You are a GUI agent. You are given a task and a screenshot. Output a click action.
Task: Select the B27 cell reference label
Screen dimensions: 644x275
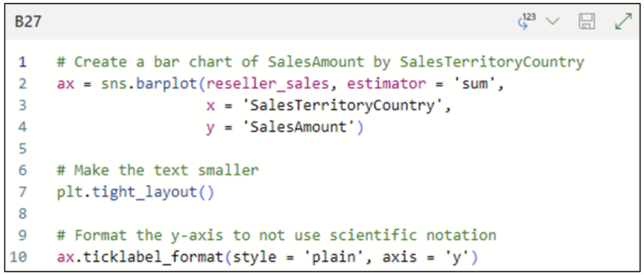[x=28, y=22]
